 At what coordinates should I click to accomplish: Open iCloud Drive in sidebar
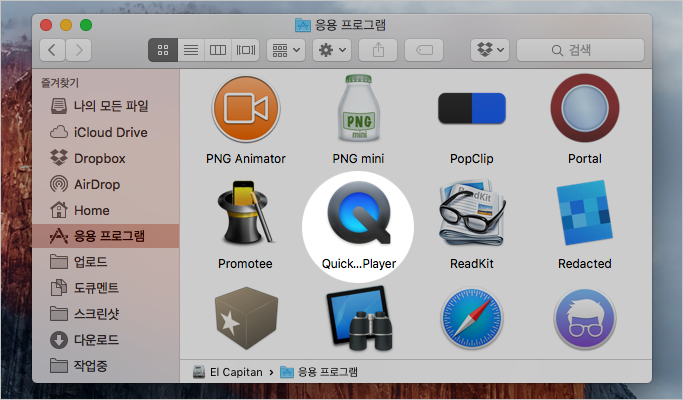coord(105,132)
